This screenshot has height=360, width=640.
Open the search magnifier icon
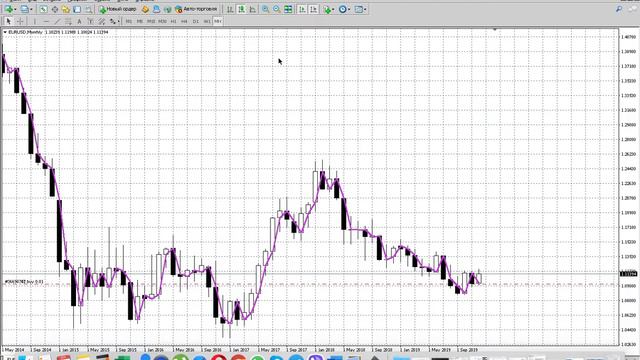click(619, 9)
